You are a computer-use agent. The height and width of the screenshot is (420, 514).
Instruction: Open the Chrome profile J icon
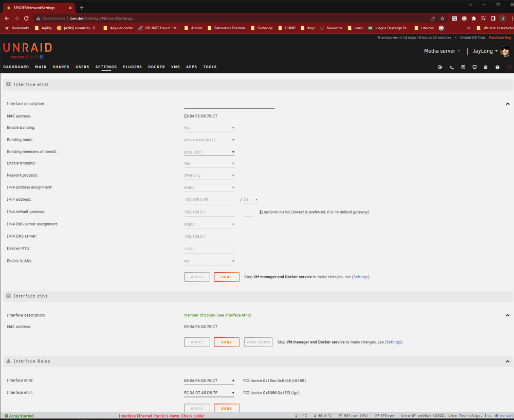tap(503, 18)
